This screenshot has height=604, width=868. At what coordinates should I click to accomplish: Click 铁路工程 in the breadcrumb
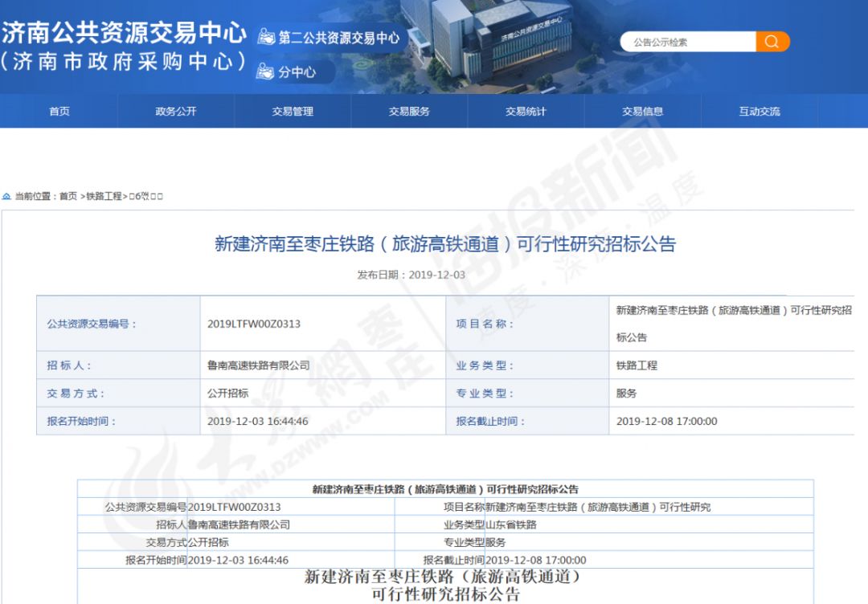(104, 196)
